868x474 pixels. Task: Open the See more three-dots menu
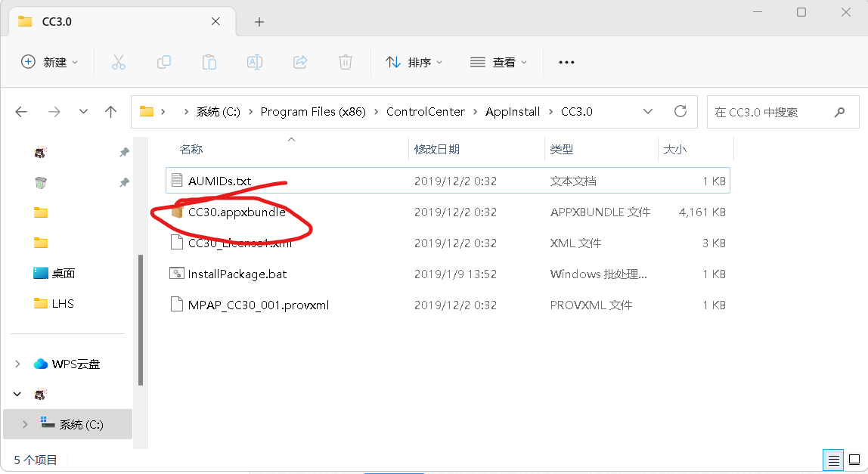coord(566,62)
